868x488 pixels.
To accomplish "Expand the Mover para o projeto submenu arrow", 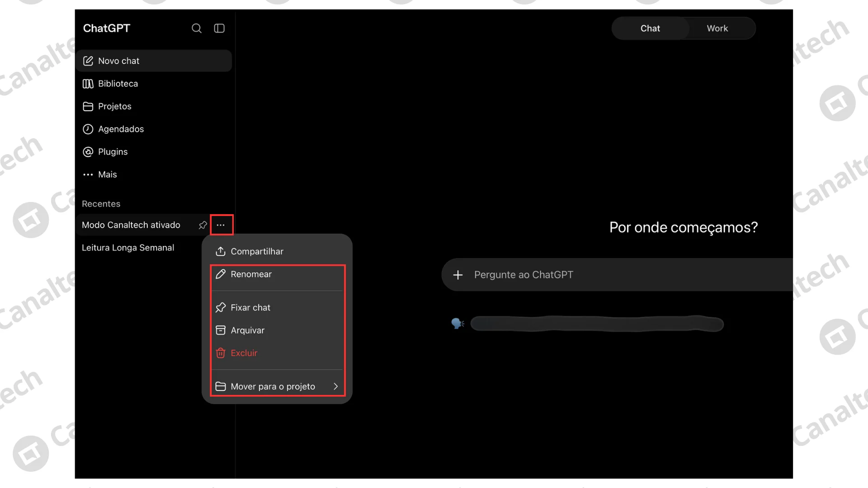I will tap(336, 386).
